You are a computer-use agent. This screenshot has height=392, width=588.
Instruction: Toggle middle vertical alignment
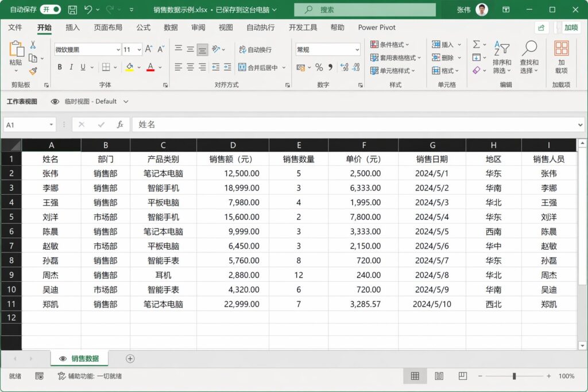point(191,49)
